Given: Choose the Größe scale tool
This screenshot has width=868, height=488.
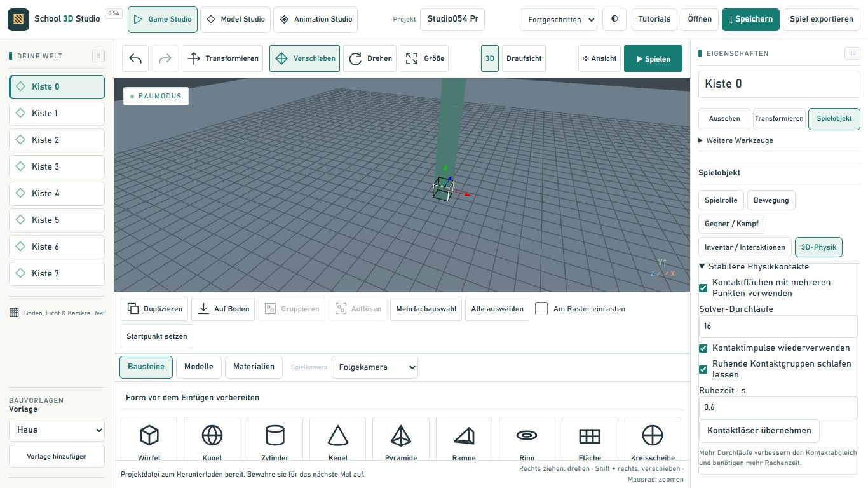Looking at the screenshot, I should tap(425, 58).
